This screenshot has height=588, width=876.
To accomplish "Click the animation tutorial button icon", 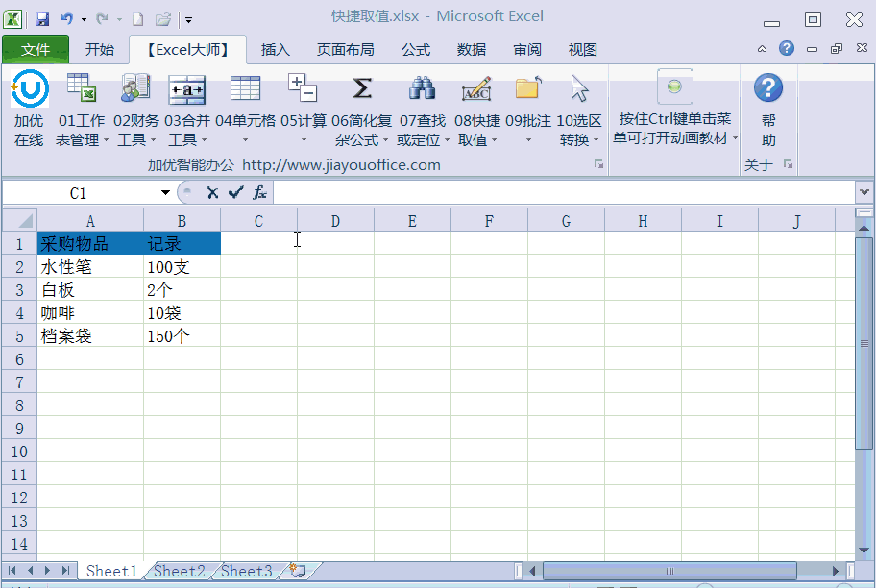I will pos(675,86).
